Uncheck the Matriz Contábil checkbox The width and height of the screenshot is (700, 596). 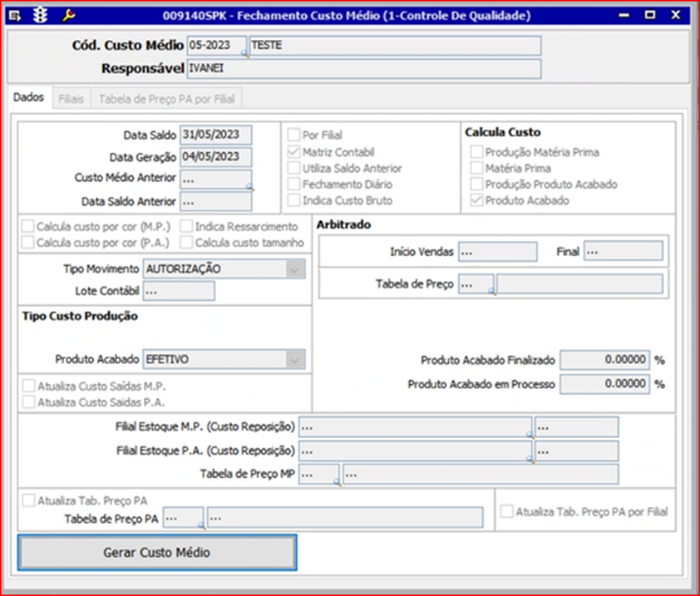coord(293,152)
